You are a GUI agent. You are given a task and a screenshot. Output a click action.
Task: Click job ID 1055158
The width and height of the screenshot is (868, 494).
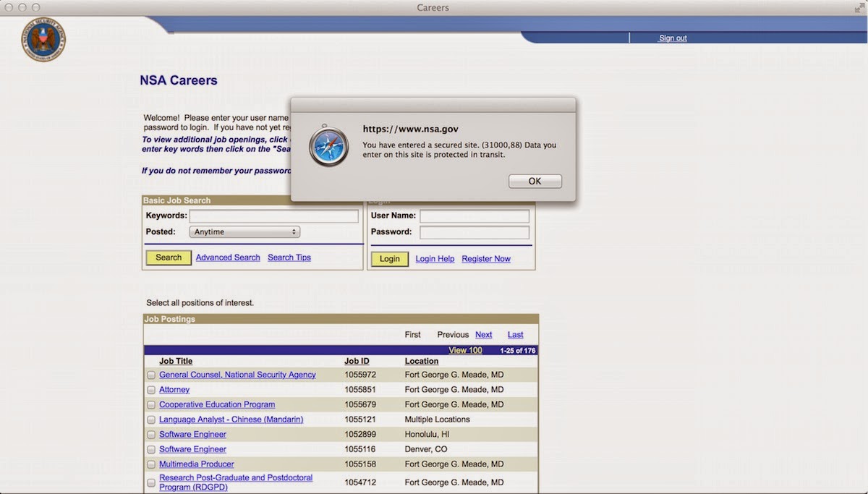360,464
